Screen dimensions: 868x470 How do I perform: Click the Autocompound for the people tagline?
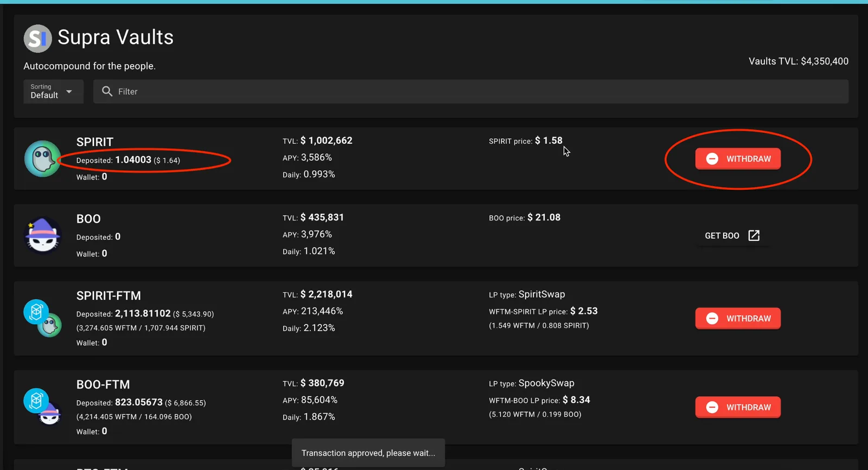(90, 66)
